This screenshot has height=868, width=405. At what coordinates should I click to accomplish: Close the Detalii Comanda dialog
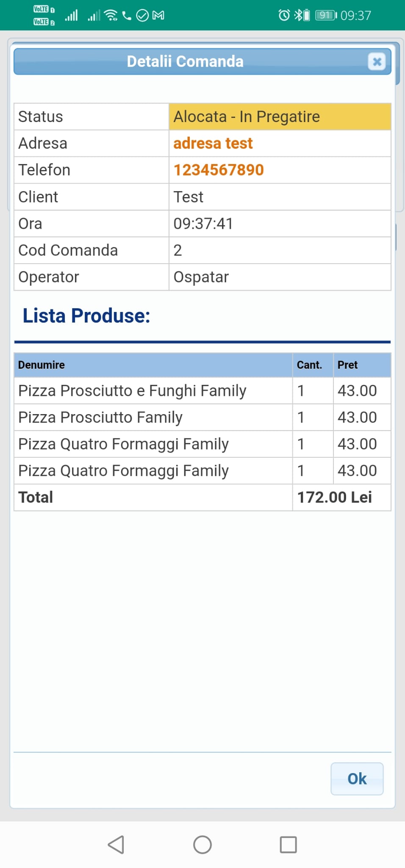coord(377,62)
